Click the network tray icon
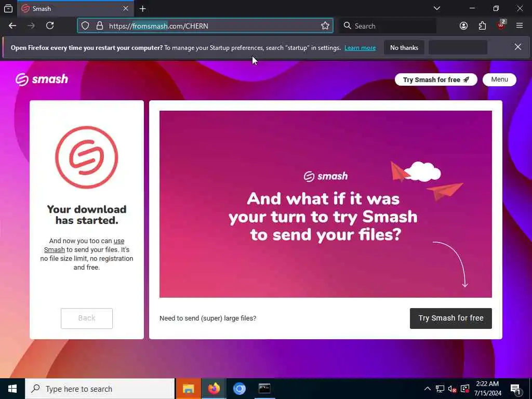The image size is (532, 399). (440, 389)
